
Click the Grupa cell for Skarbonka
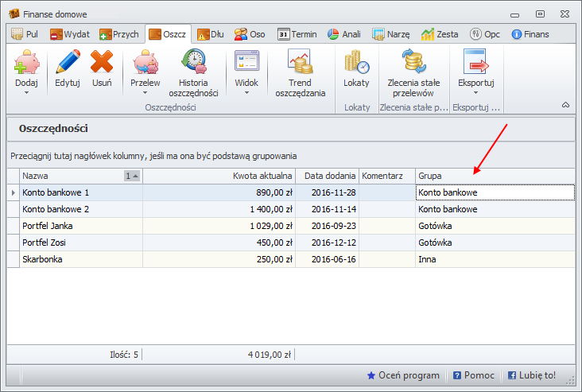click(x=493, y=259)
